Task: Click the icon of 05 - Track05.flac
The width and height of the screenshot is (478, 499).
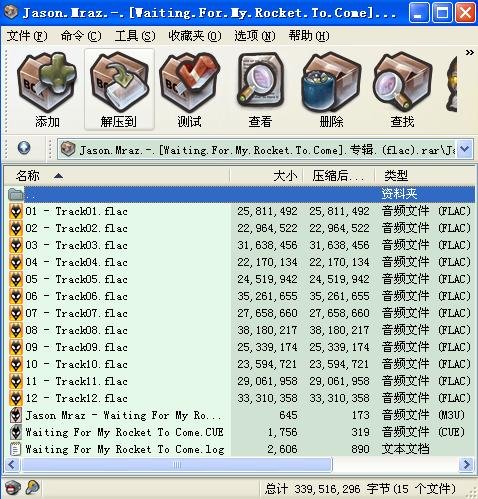Action: pyautogui.click(x=16, y=279)
